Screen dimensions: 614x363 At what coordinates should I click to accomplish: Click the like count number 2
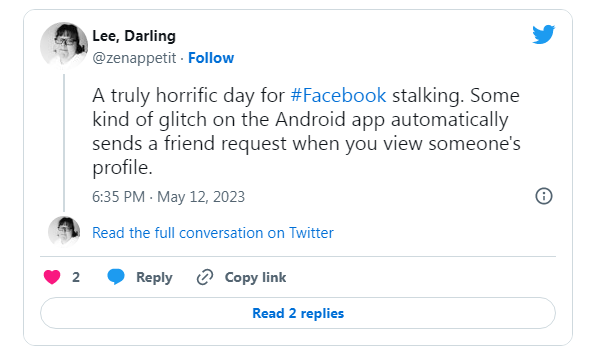tap(76, 277)
